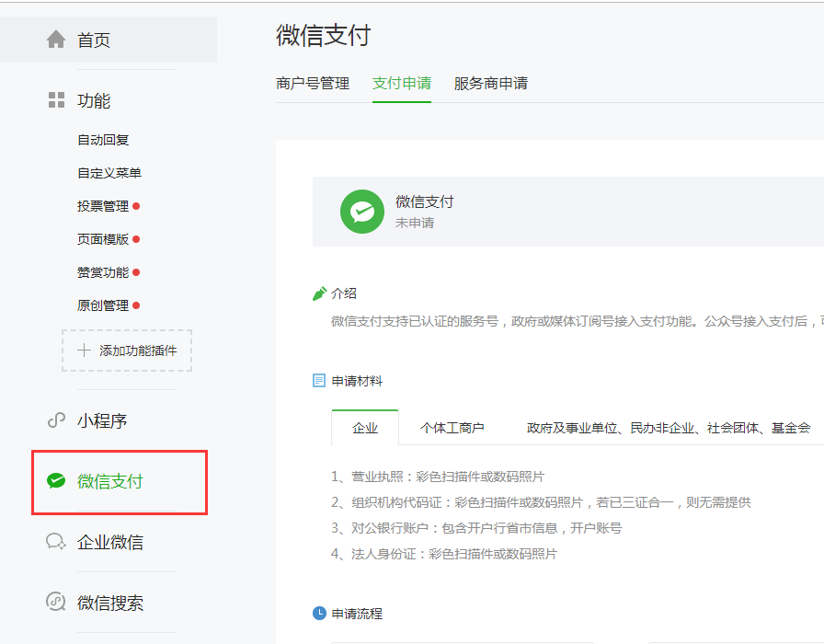Click the red dot next to 原创管理
The width and height of the screenshot is (824, 644).
coord(136,305)
